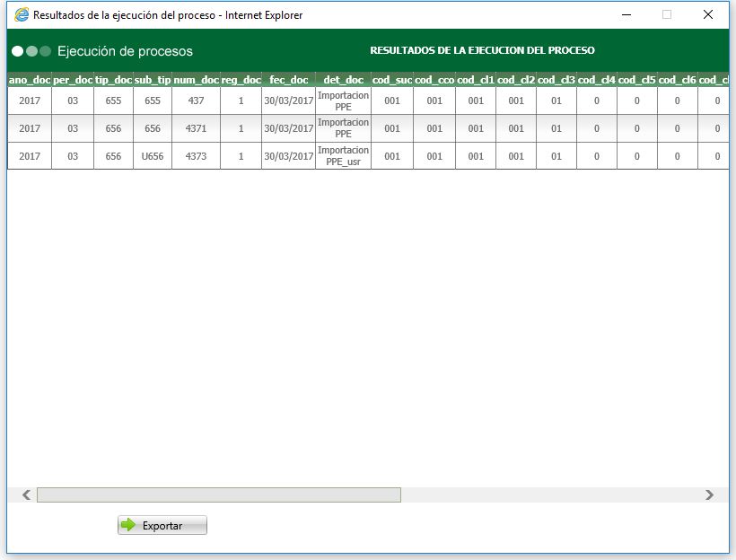Click 'RESULTADOS DE LA EJECUCION DEL PROCESO' title

484,50
